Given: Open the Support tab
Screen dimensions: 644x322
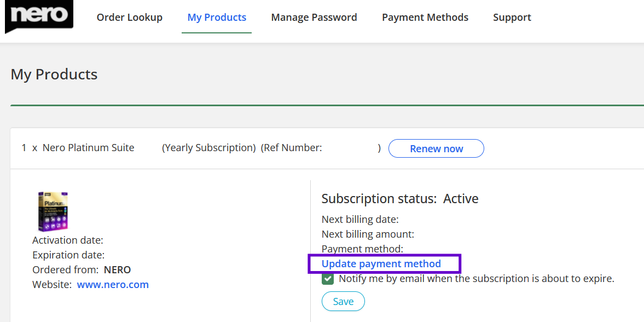Looking at the screenshot, I should [512, 18].
